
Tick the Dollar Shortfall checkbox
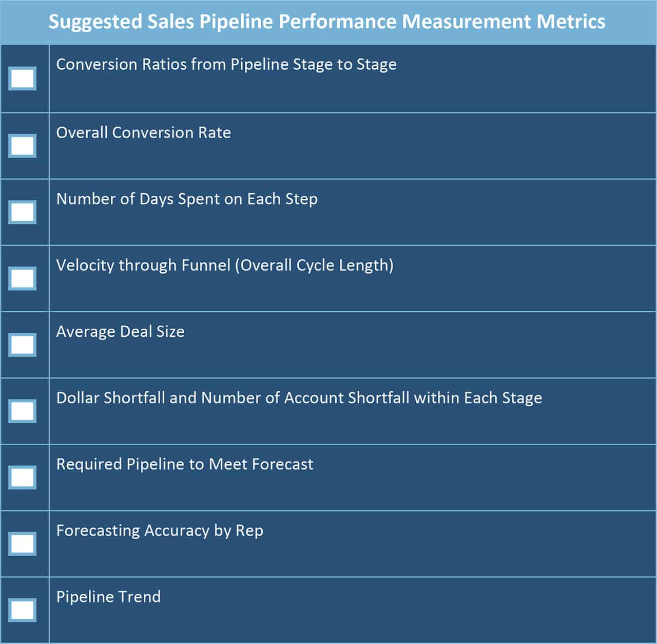click(x=23, y=411)
